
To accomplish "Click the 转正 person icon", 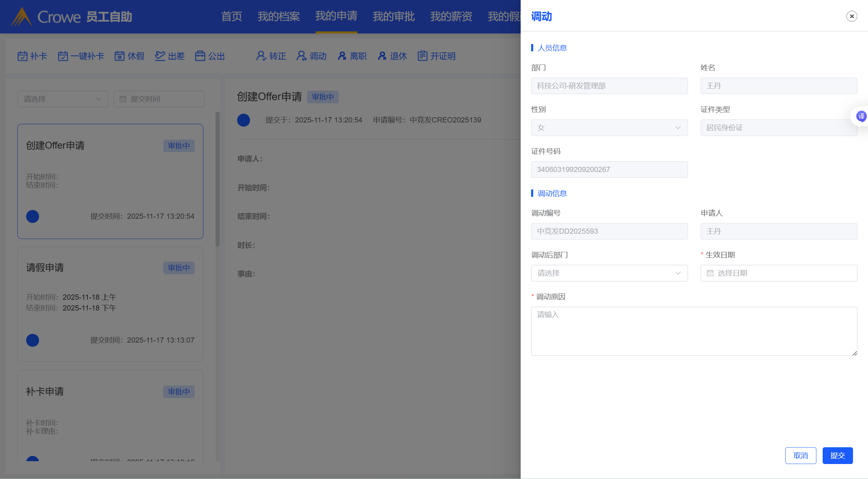I will point(261,56).
